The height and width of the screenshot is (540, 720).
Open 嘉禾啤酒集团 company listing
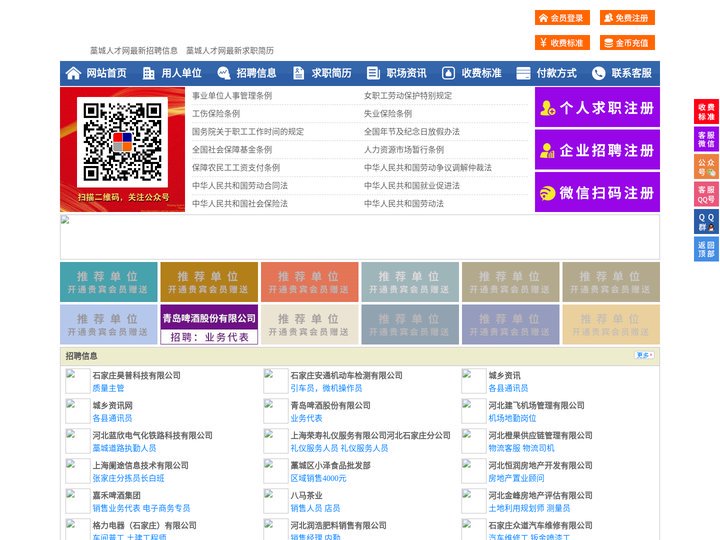pos(116,495)
